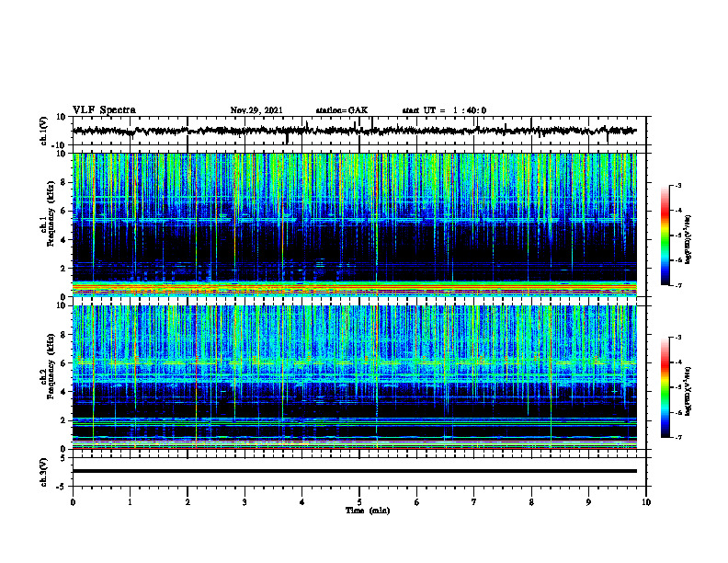
Task: Click the "-7" label on ch.2 color scale
Action: pos(678,438)
